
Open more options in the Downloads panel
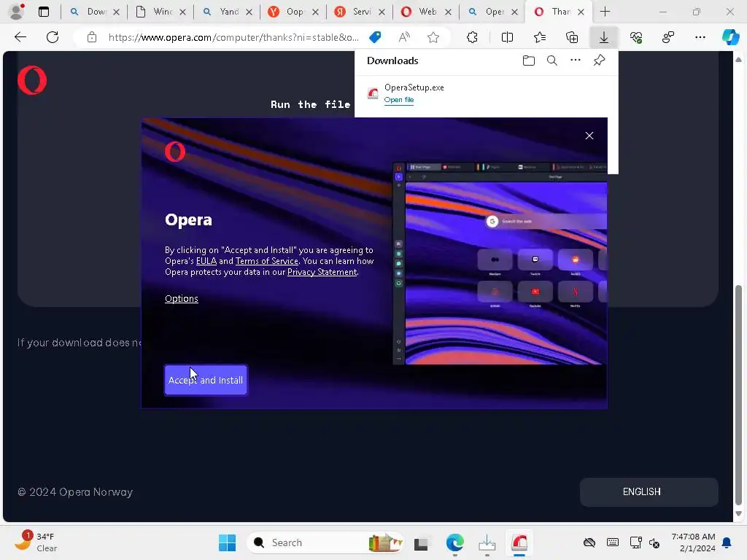[576, 60]
